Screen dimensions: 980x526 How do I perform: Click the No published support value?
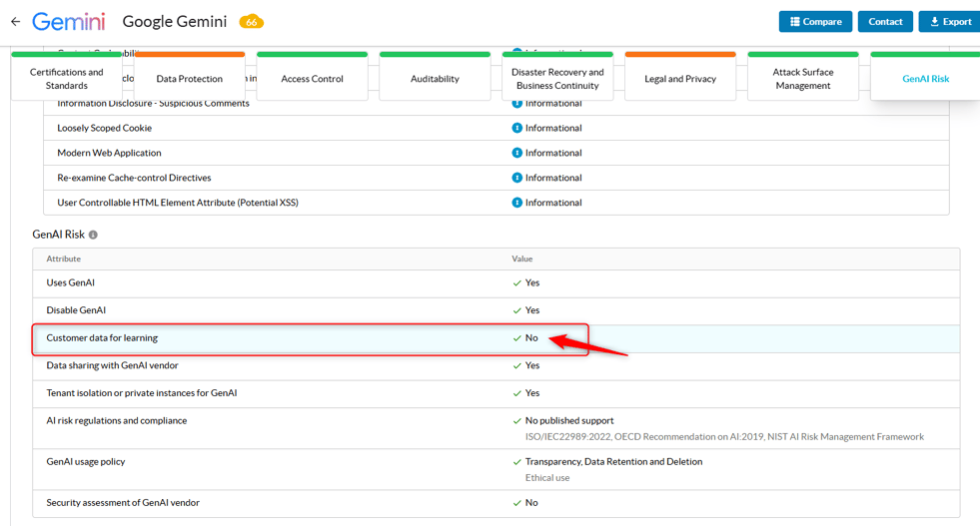pos(569,421)
